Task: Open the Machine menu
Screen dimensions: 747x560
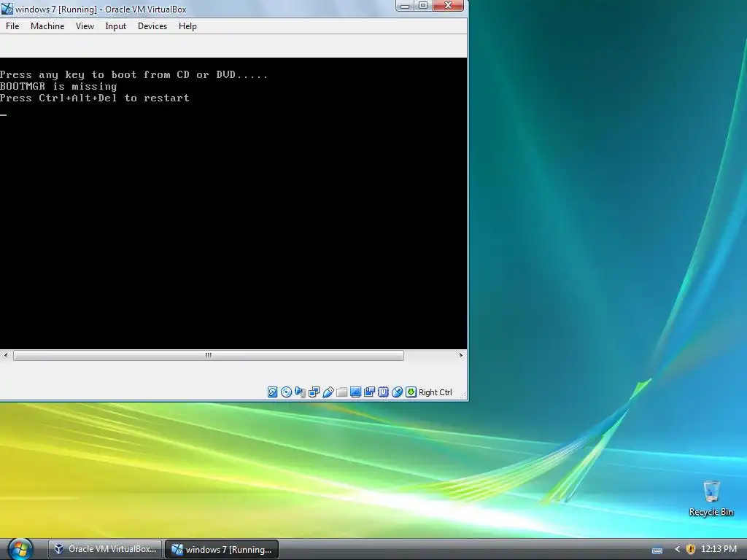Action: 47,26
